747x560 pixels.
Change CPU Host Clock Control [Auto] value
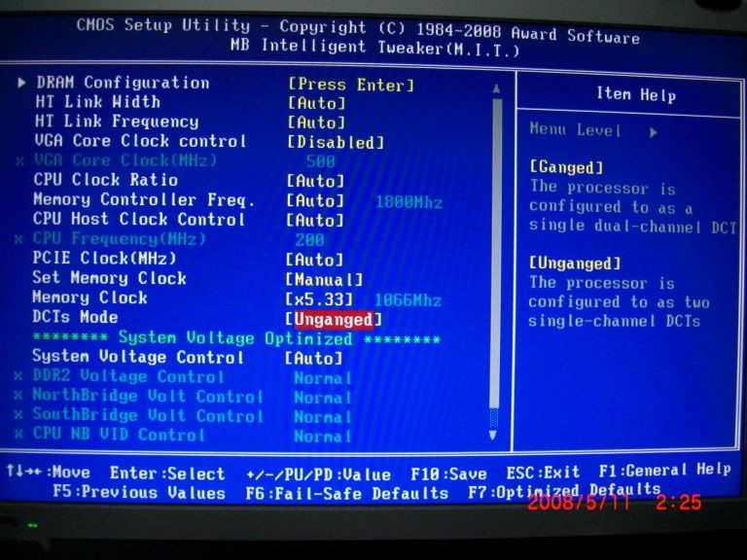coord(314,221)
